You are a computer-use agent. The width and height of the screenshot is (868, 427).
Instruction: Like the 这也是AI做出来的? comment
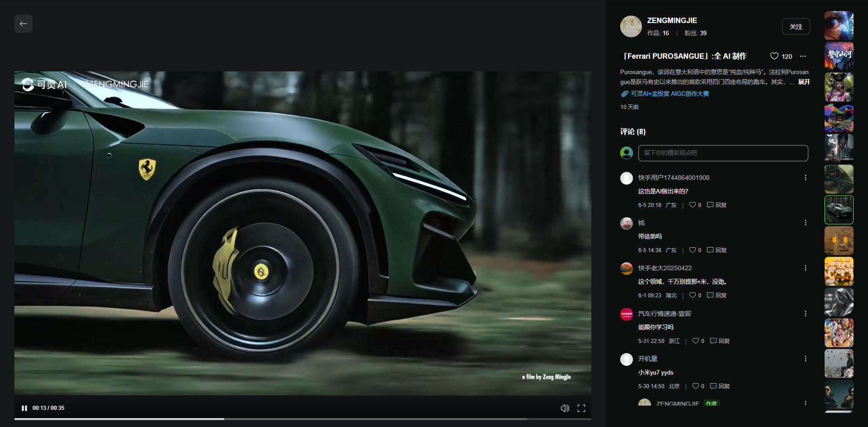693,205
